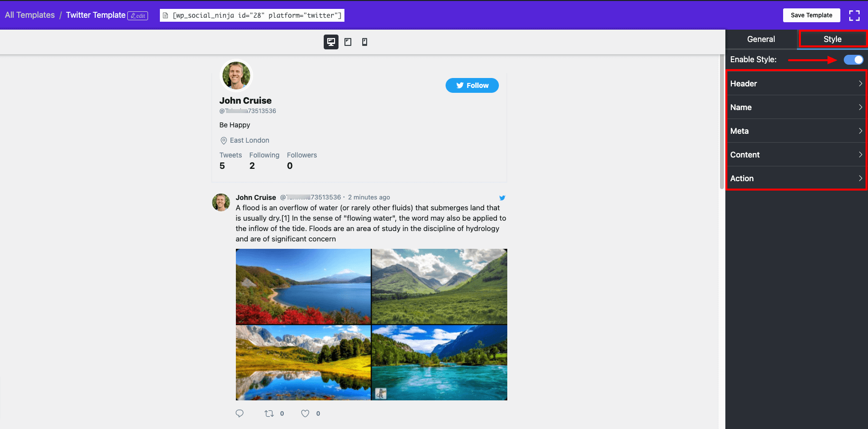Click the like heart icon under the tweet

305,413
